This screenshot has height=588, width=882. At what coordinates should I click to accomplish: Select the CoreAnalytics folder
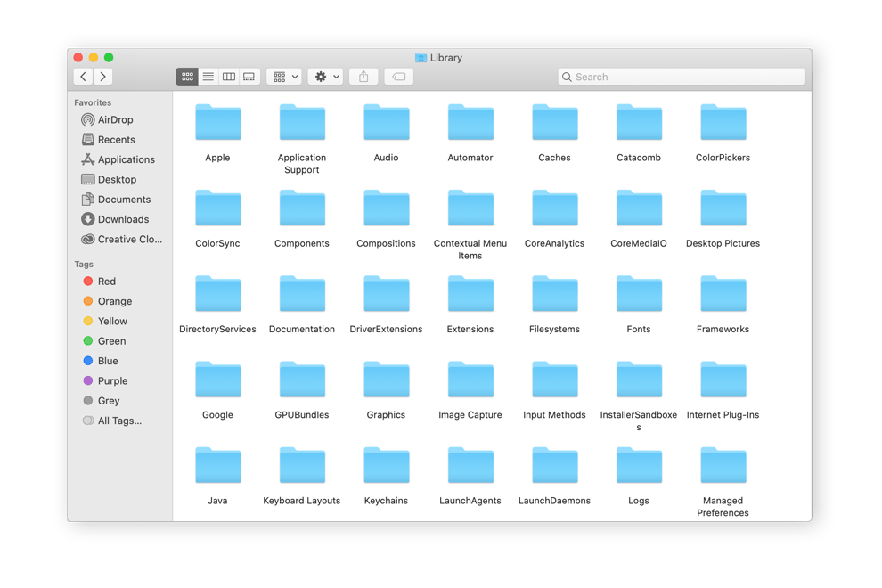[555, 219]
